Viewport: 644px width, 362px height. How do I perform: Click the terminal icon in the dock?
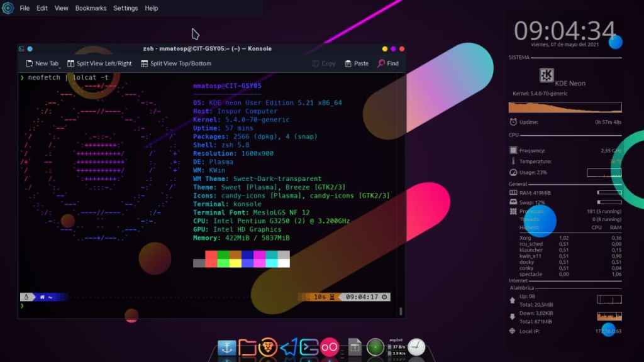pyautogui.click(x=309, y=347)
